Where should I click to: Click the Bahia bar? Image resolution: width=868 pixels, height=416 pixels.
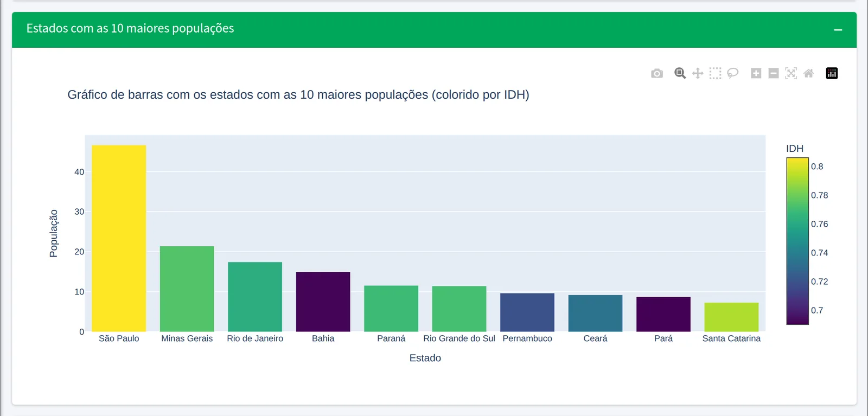pos(323,302)
